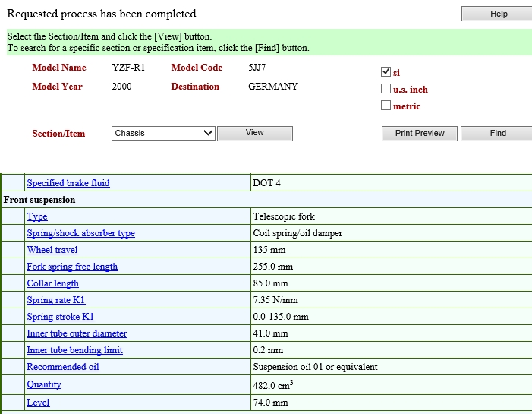Tick the metric units checkbox
Image resolution: width=532 pixels, height=414 pixels.
pyautogui.click(x=386, y=106)
